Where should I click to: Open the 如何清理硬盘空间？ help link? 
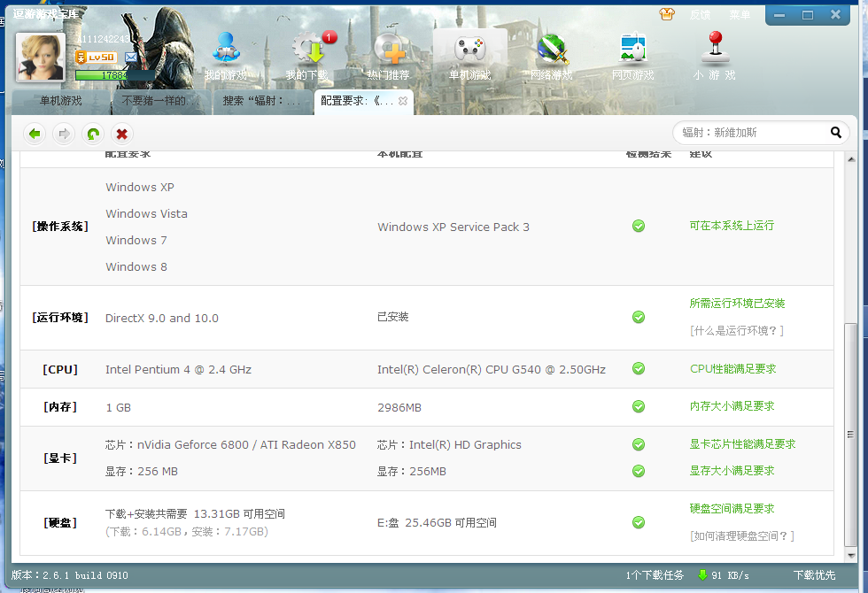click(742, 536)
